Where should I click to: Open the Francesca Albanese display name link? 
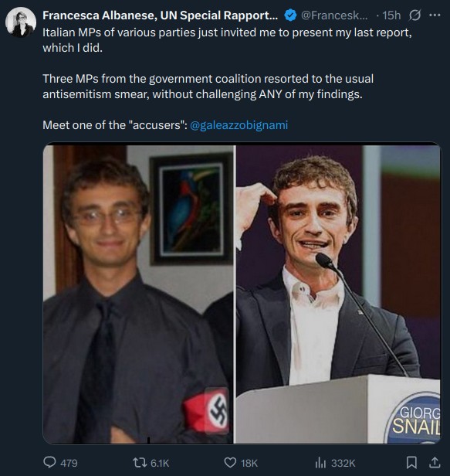(160, 15)
